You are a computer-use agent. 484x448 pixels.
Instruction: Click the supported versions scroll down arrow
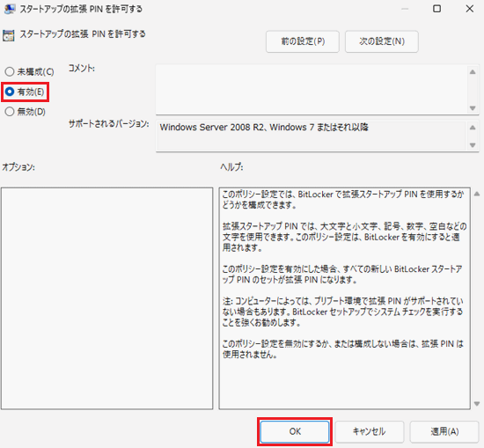[x=473, y=145]
